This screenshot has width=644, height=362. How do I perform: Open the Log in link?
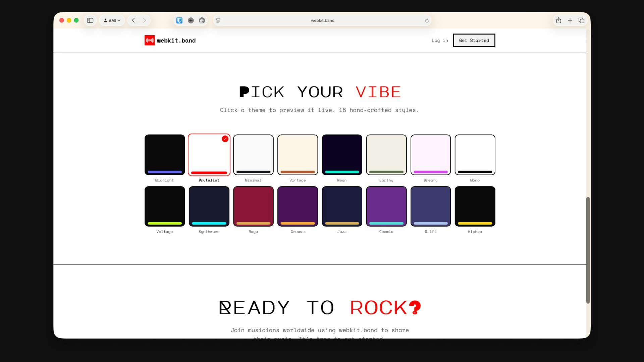439,40
